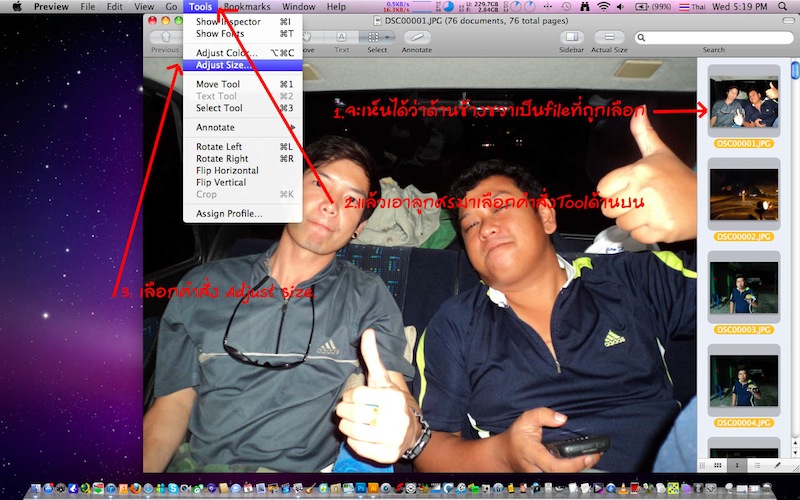Open App Store icon in Dock
800x500 pixels.
(x=48, y=488)
